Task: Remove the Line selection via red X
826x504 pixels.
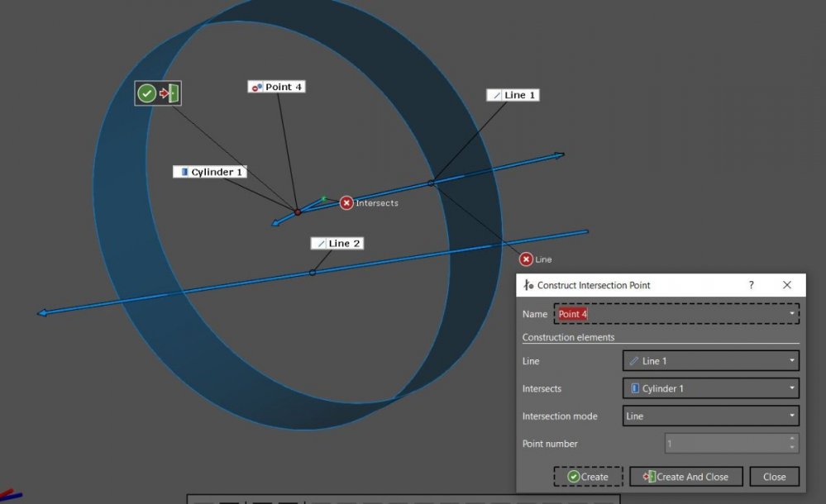Action: pyautogui.click(x=526, y=259)
